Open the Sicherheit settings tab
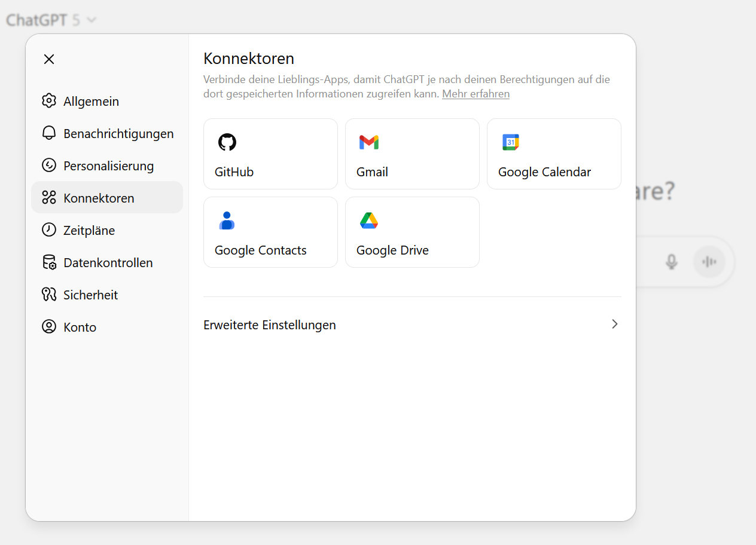The height and width of the screenshot is (545, 756). click(90, 295)
